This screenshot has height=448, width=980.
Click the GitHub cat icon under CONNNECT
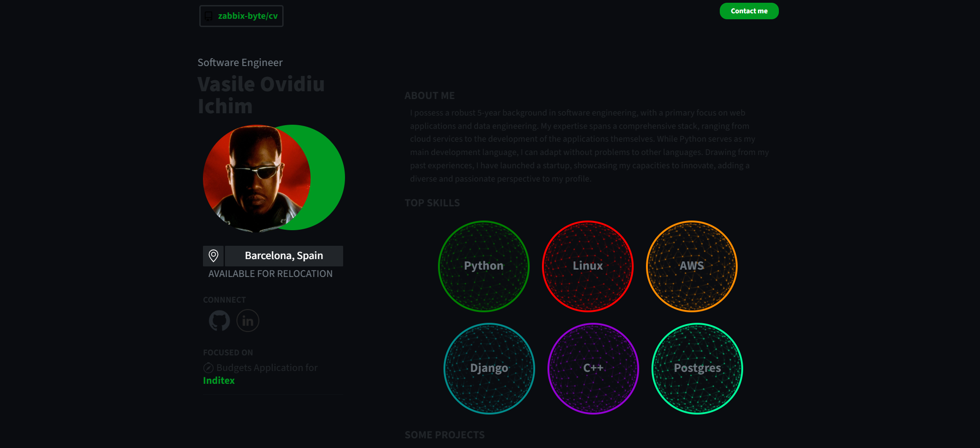219,321
